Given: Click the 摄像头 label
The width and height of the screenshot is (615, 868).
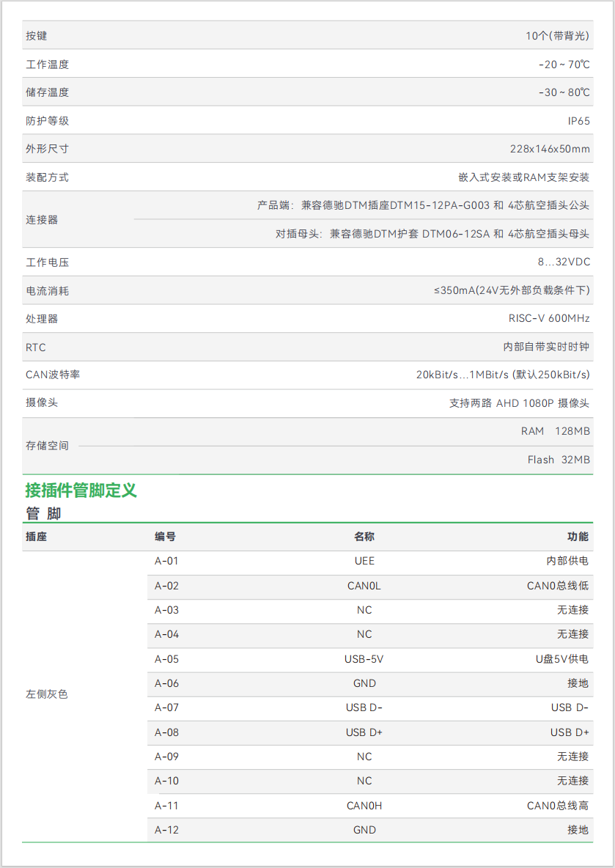Looking at the screenshot, I should 42,403.
